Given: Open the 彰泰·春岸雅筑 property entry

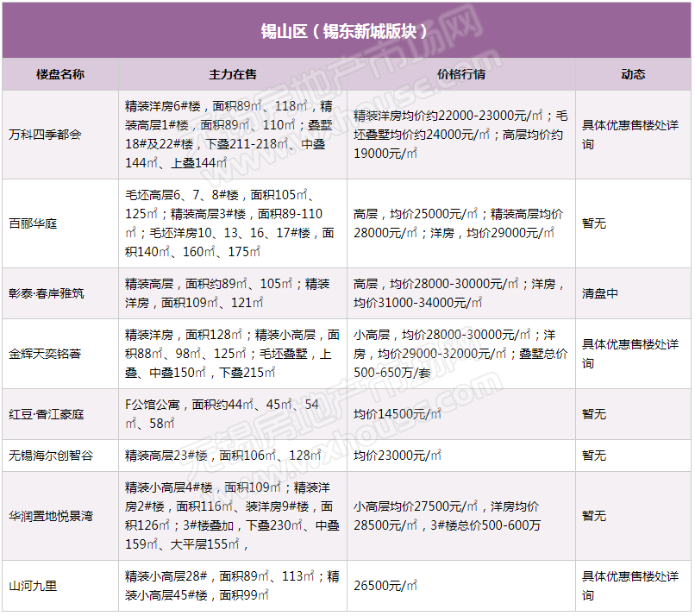Looking at the screenshot, I should [47, 293].
